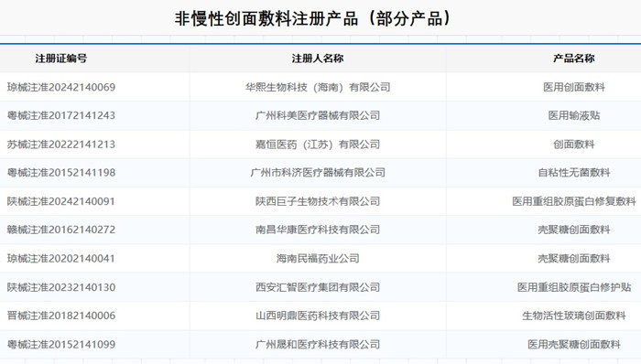This screenshot has height=364, width=641.
Task: Click product name 医用创面敷料
Action: 574,87
